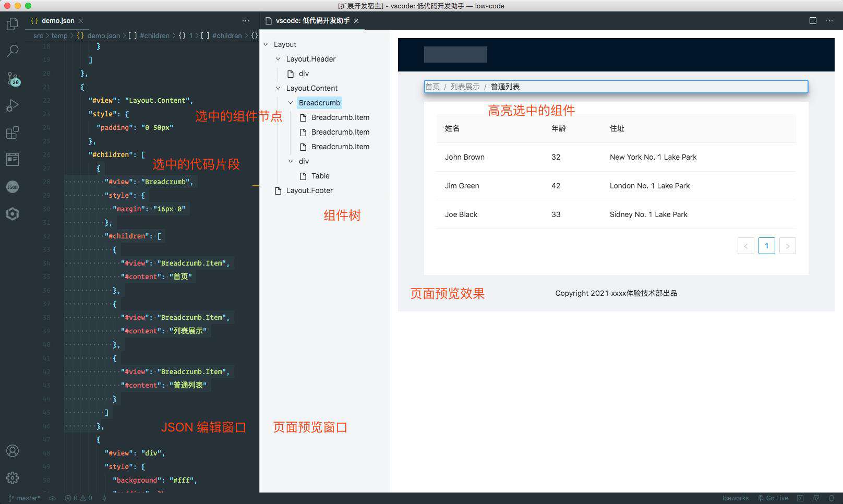
Task: Collapse the Layout.Header tree node
Action: [x=278, y=59]
